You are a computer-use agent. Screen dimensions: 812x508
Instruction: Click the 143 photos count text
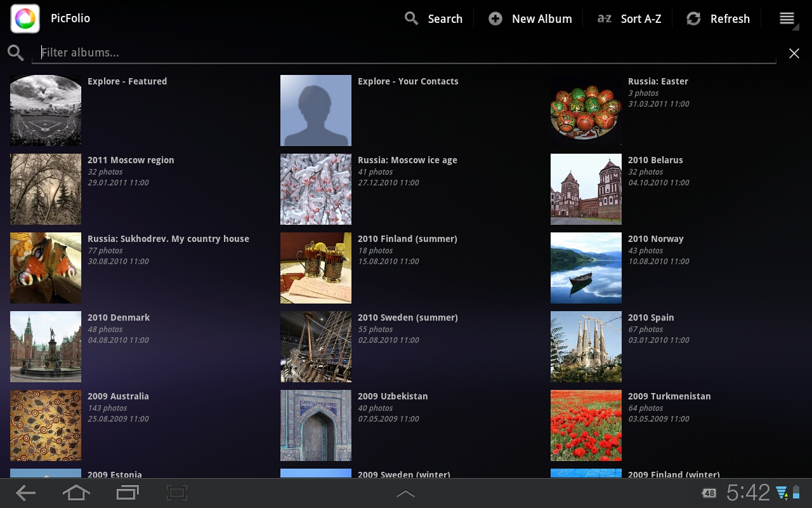(x=107, y=408)
